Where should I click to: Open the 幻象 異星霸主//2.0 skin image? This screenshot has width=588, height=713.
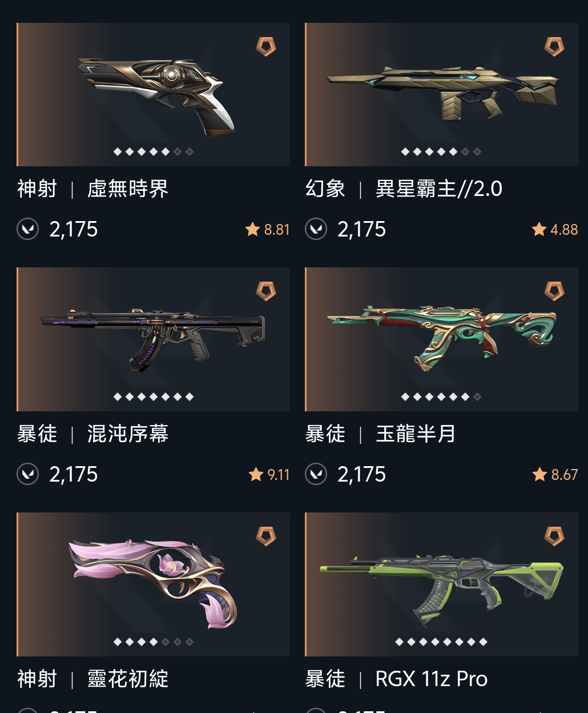coord(442,94)
